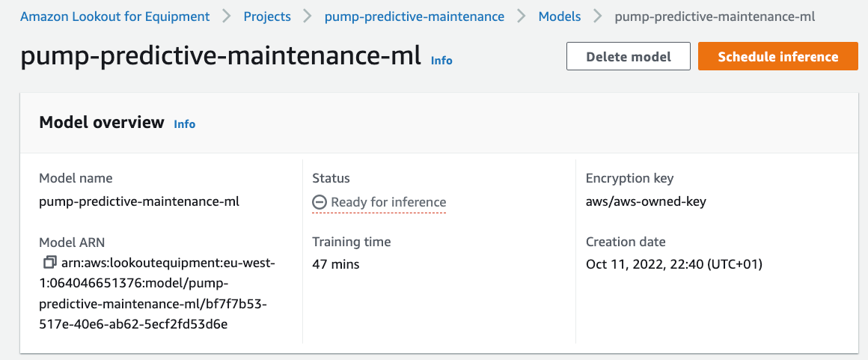Screen dimensions: 868x360
Task: Copy the Model ARN using copy icon
Action: coord(50,263)
